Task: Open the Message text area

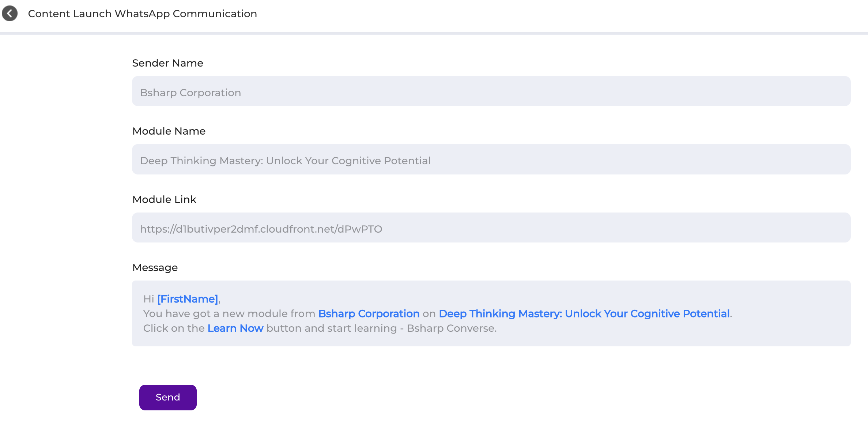Action: [x=491, y=313]
